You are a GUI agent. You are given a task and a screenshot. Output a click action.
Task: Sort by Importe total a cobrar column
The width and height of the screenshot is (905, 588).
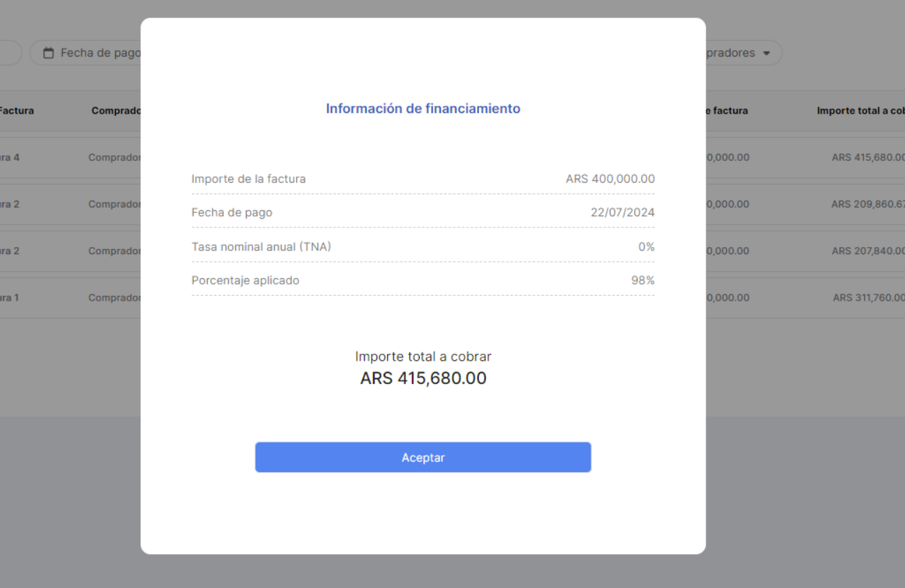(860, 111)
